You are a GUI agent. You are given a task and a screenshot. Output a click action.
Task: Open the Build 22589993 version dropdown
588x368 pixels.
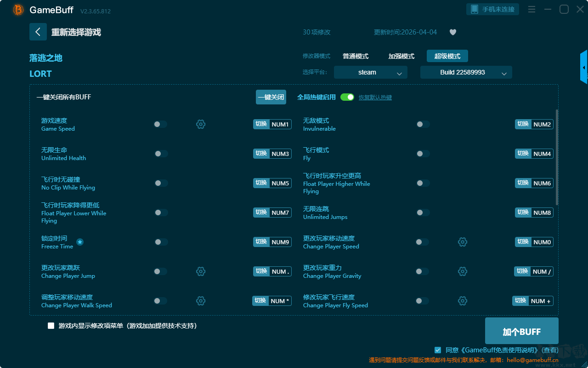tap(466, 72)
